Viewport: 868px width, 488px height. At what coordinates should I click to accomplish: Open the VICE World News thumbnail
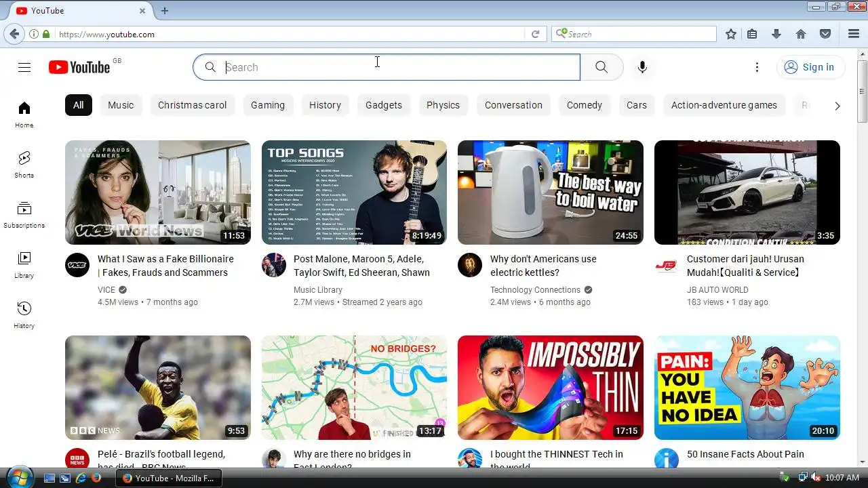point(158,192)
